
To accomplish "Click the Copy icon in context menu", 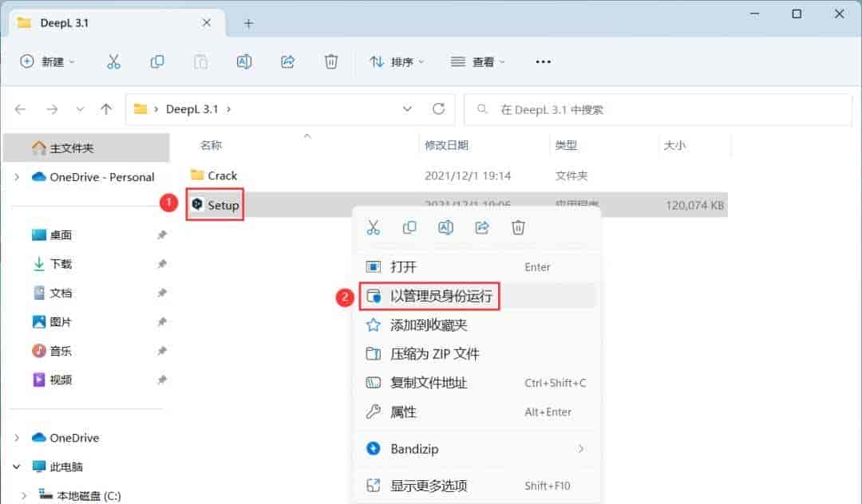I will (x=409, y=227).
